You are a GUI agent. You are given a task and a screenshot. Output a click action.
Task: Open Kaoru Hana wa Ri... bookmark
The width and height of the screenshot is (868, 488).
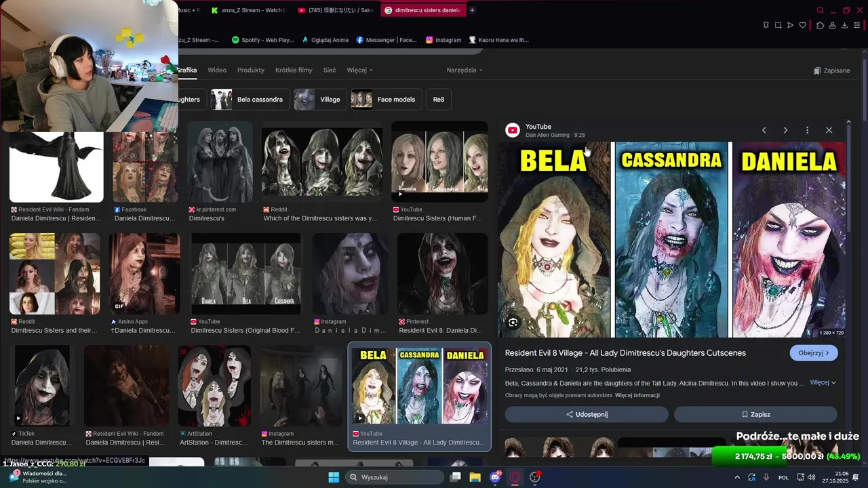pos(498,40)
